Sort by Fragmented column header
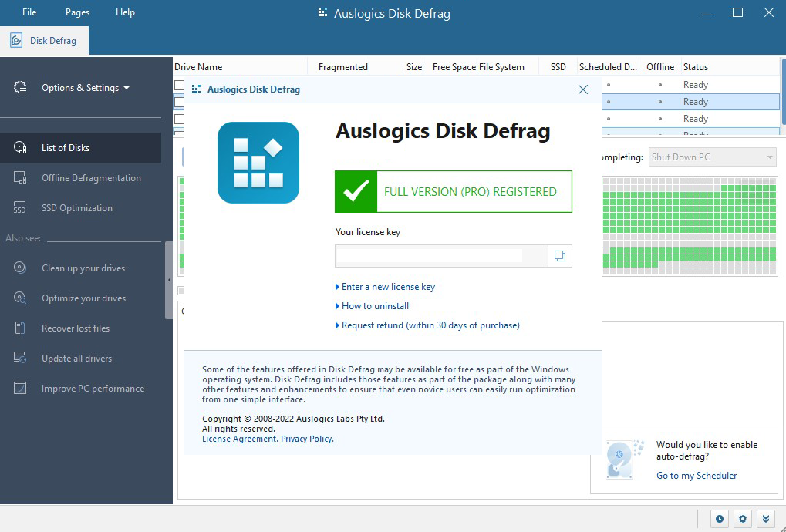The height and width of the screenshot is (532, 786). (339, 66)
